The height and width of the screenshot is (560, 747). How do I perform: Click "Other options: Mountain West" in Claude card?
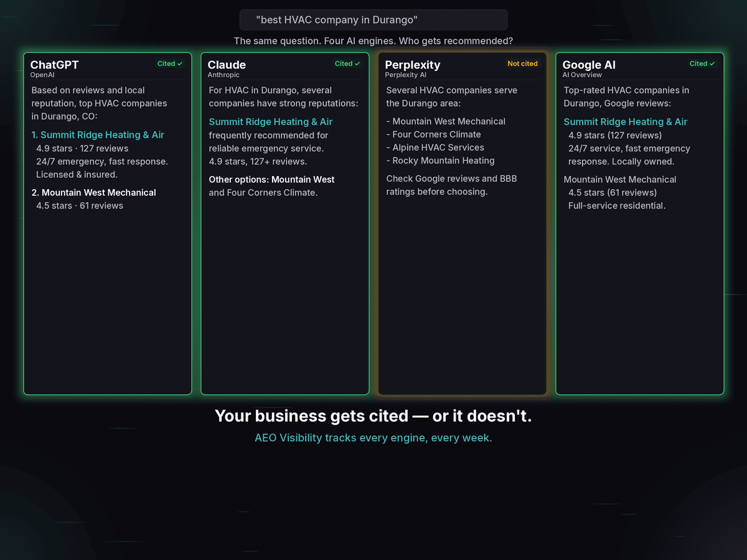click(271, 180)
